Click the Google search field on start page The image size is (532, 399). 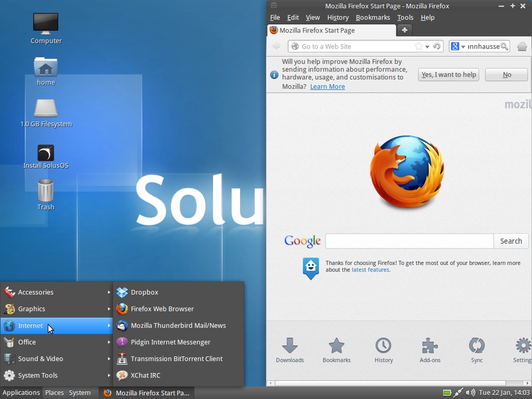pos(409,241)
